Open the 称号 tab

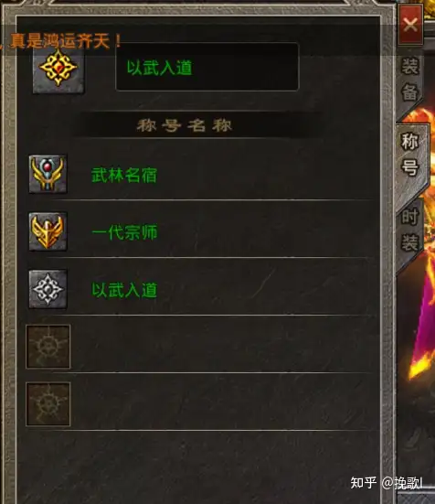(411, 155)
